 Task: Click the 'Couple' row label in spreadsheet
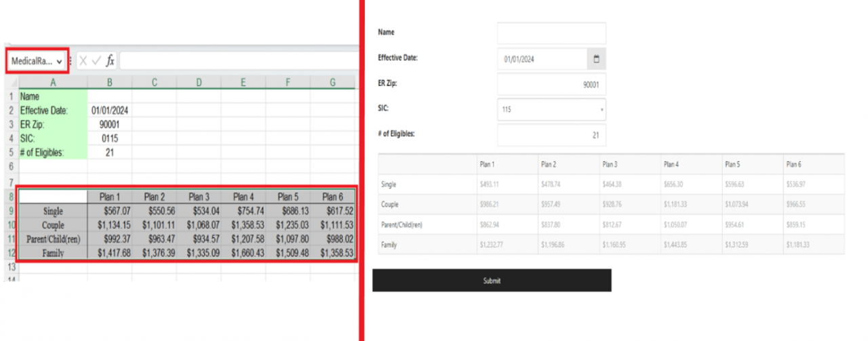pyautogui.click(x=54, y=224)
